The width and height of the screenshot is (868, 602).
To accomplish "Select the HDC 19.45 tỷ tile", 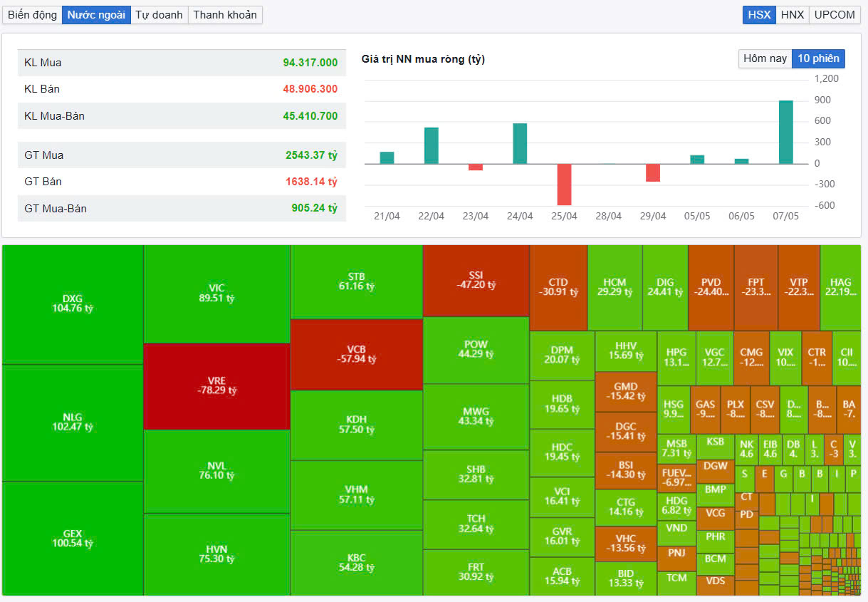I will [562, 452].
